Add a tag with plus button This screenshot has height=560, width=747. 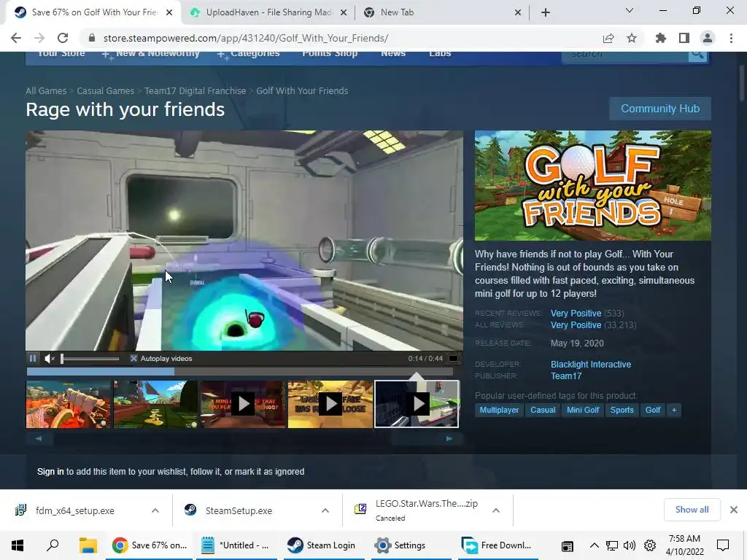coord(673,410)
